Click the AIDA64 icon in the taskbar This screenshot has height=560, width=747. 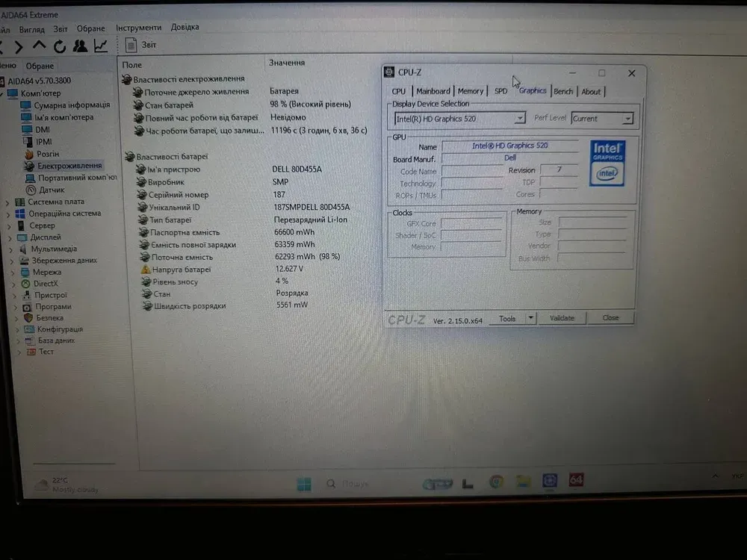(576, 480)
